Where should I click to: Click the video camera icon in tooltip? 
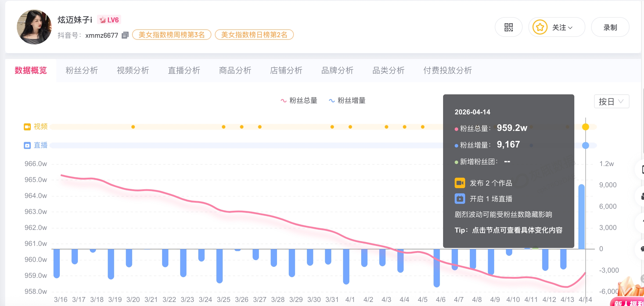[x=460, y=183]
